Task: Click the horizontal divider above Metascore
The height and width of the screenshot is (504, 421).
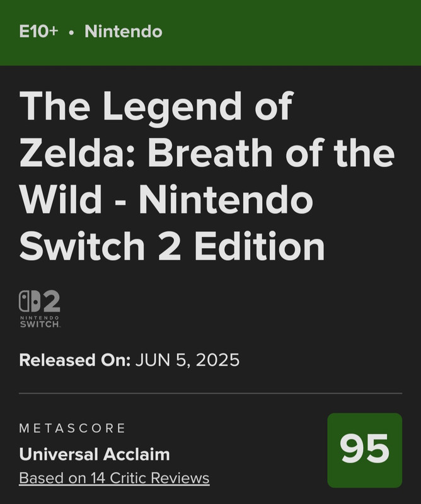Action: tap(211, 393)
